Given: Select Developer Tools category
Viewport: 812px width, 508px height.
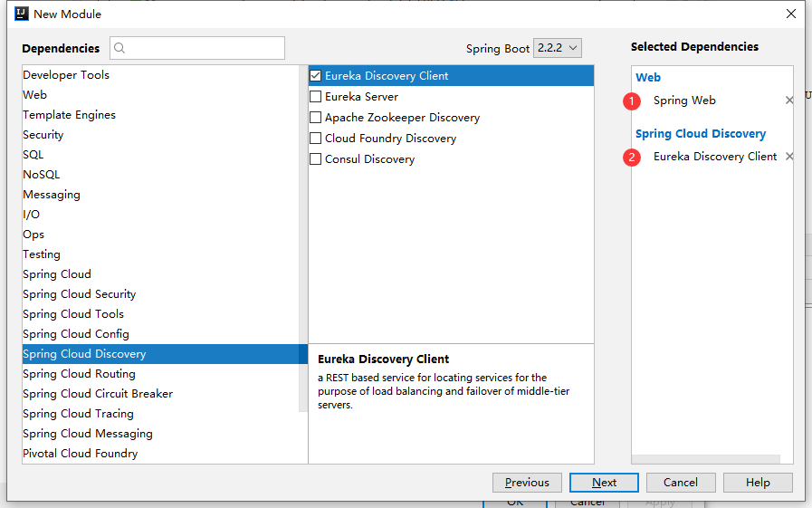Looking at the screenshot, I should pyautogui.click(x=160, y=74).
